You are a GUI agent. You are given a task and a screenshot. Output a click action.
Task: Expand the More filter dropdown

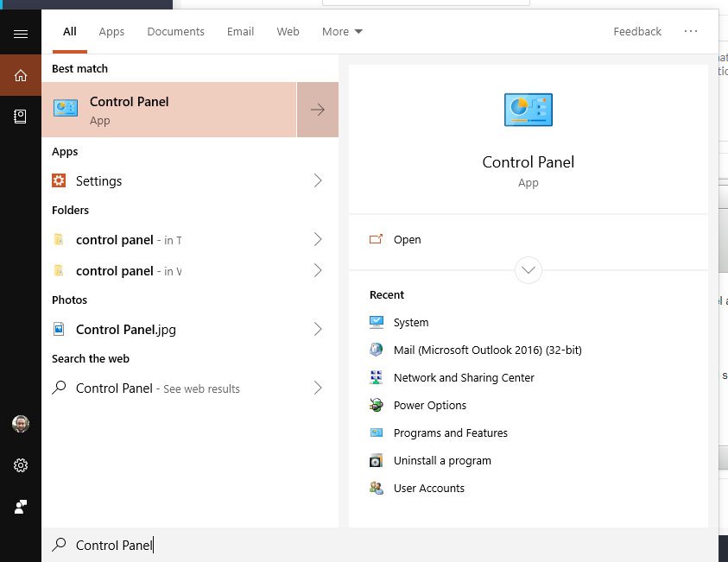tap(342, 32)
